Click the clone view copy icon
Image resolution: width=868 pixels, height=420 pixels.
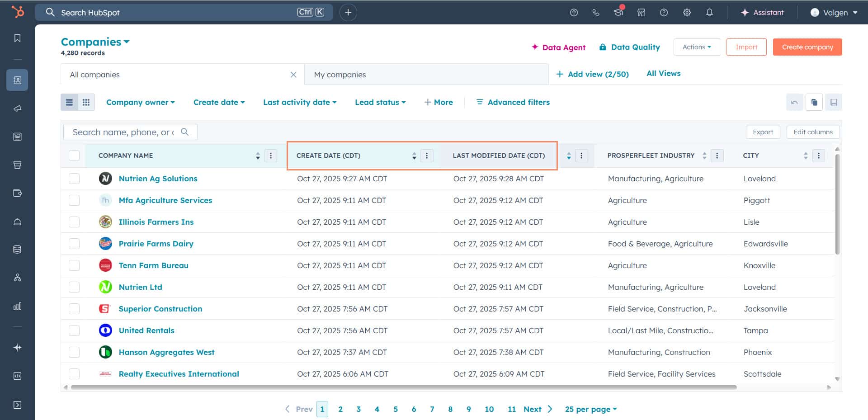tap(814, 102)
